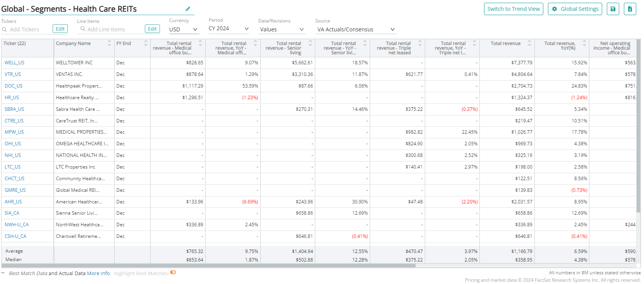The height and width of the screenshot is (284, 644).
Task: Open NHI_US ticker link
Action: [13, 155]
